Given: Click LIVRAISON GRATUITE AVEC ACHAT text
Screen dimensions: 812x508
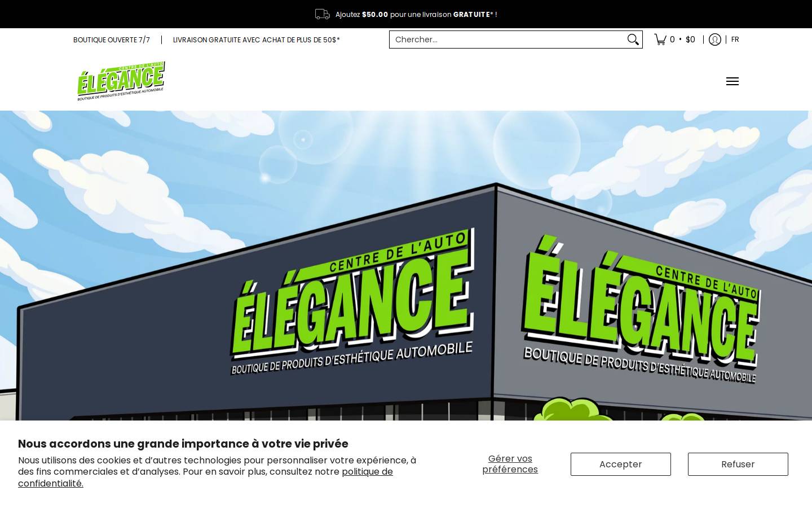Looking at the screenshot, I should click(x=257, y=40).
